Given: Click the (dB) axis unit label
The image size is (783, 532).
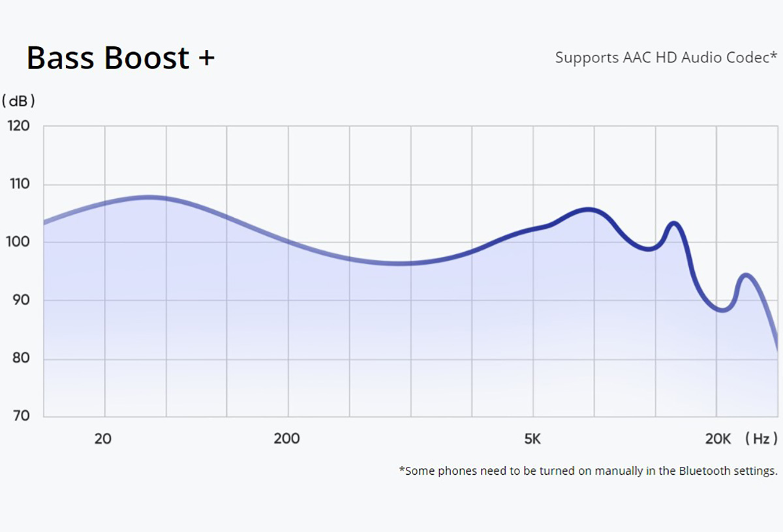Looking at the screenshot, I should tap(18, 101).
